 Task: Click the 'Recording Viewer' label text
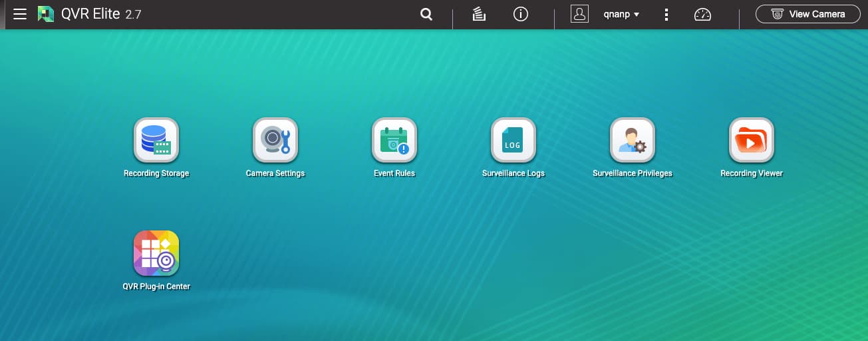752,173
